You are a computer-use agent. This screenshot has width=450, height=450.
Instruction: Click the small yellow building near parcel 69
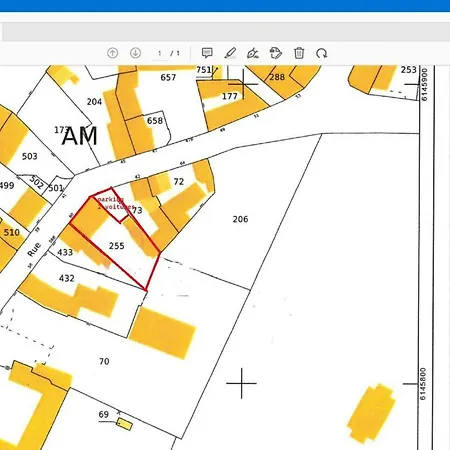[124, 424]
